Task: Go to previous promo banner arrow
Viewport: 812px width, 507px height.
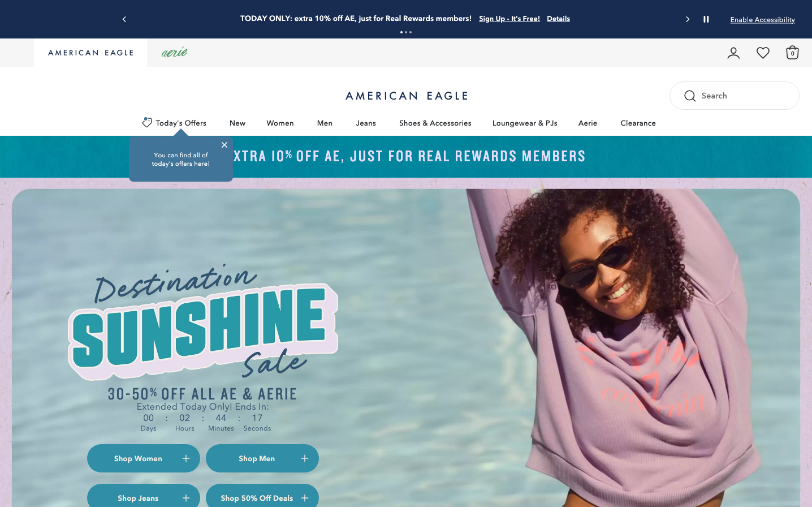Action: pos(124,19)
